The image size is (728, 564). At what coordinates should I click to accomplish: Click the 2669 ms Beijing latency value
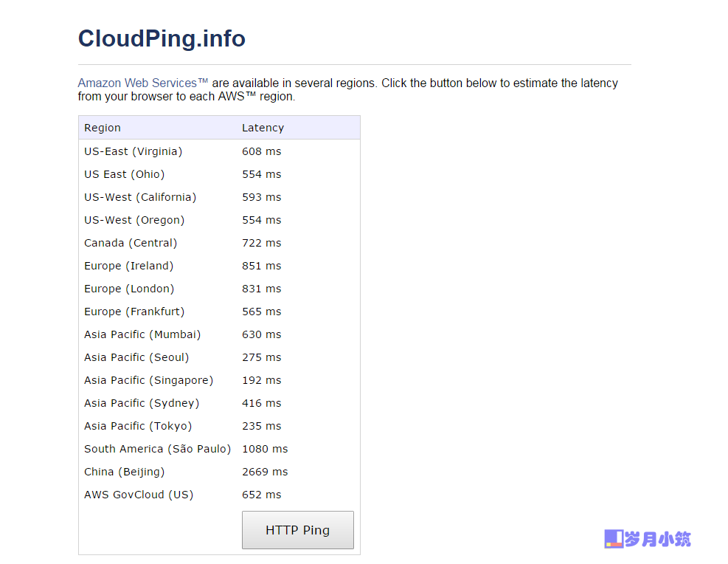tap(265, 472)
